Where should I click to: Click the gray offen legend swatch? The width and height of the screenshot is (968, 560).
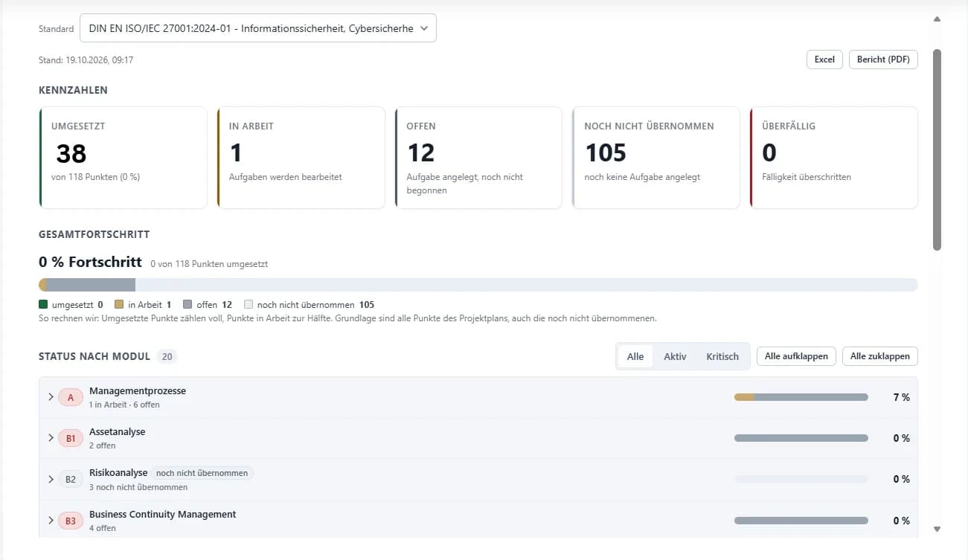pos(187,305)
